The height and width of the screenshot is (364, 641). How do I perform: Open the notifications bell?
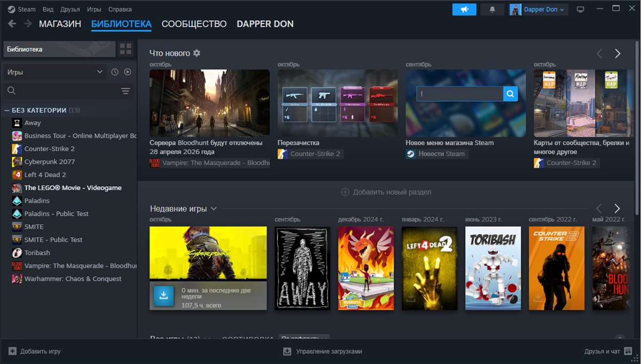tap(493, 9)
